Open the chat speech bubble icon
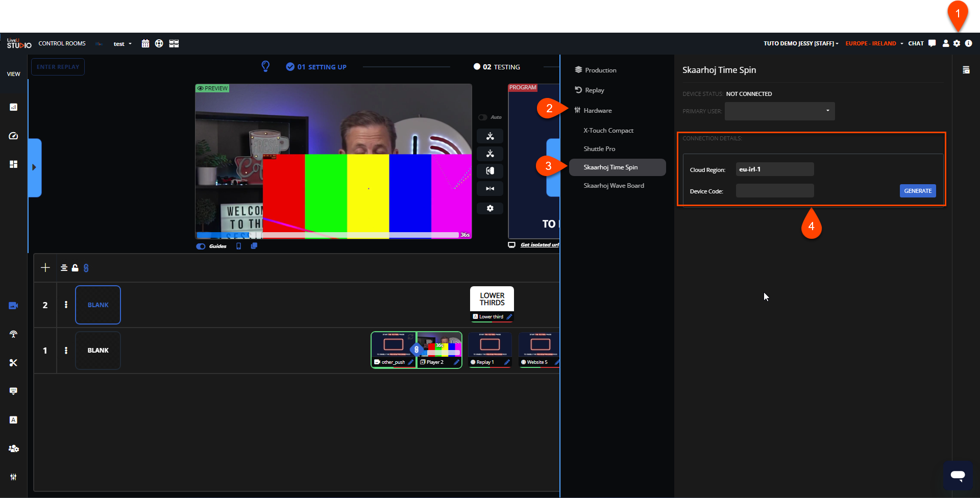This screenshot has height=498, width=980. tap(932, 43)
